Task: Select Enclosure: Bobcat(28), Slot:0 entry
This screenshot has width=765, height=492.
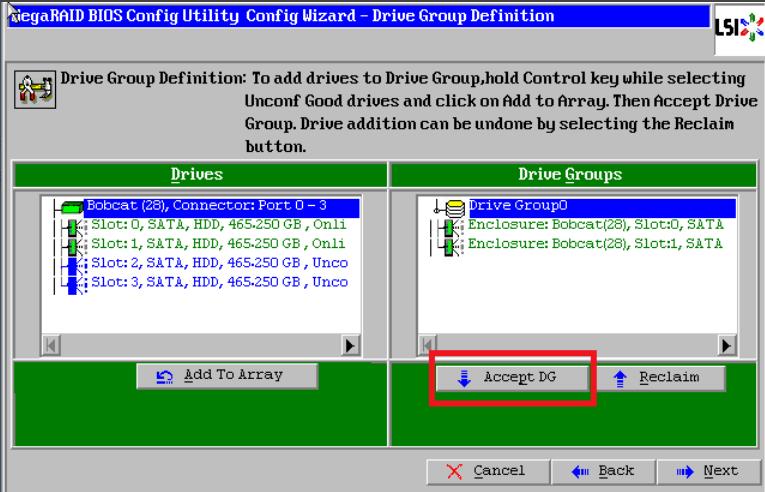Action: point(595,225)
